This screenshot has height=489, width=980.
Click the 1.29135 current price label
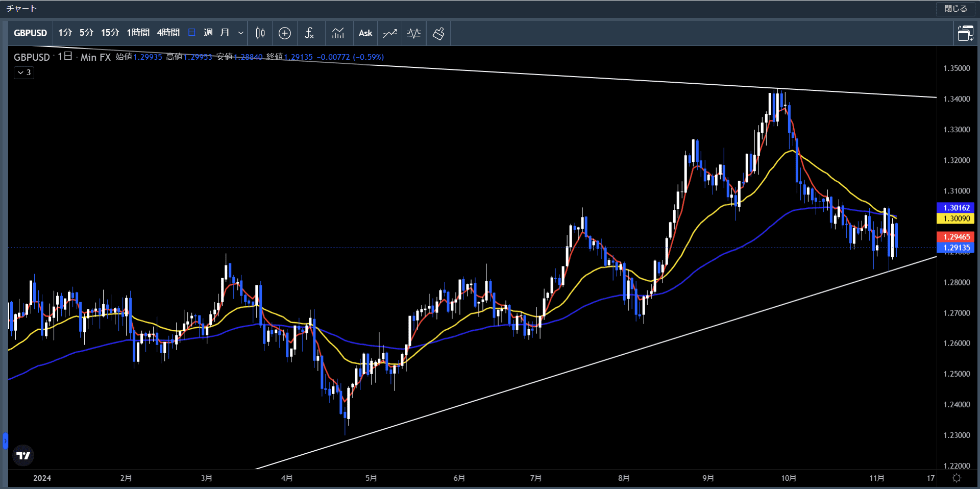click(x=956, y=248)
